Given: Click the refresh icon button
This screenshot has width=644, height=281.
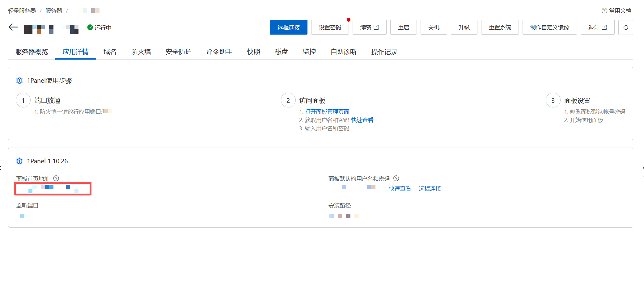Looking at the screenshot, I should coord(625,27).
